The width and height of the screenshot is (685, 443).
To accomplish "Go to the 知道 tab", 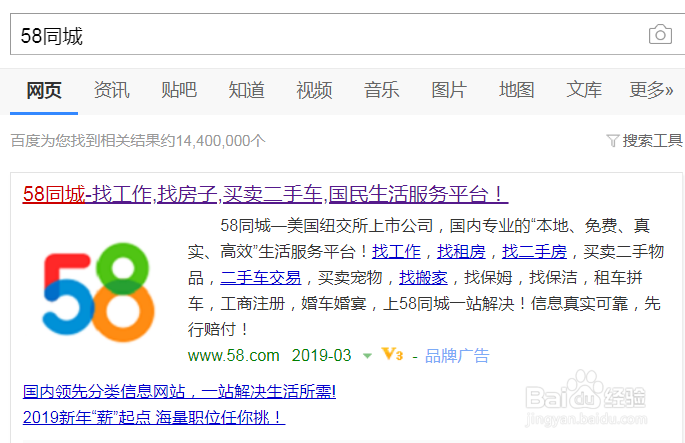I will 246,90.
